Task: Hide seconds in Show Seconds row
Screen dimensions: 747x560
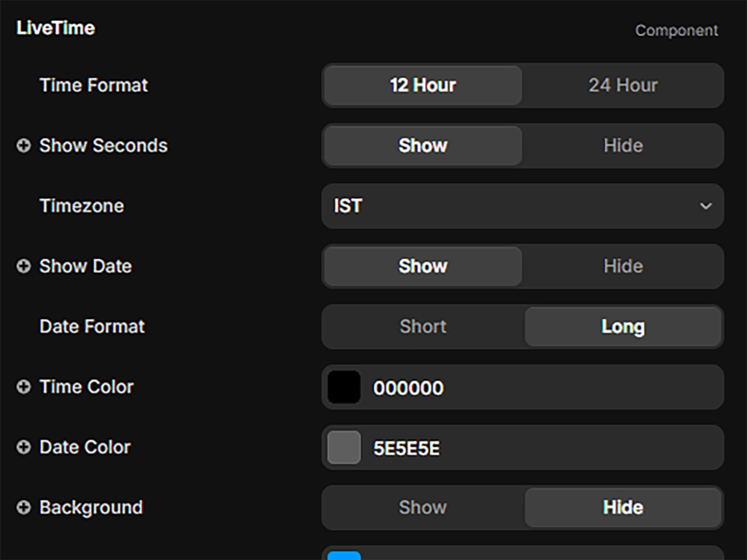Action: tap(623, 146)
